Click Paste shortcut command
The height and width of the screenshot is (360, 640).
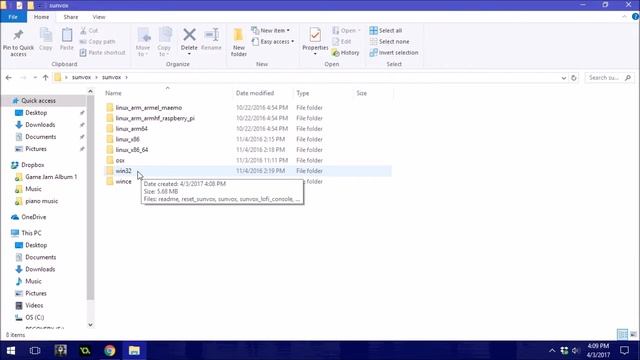(102, 53)
